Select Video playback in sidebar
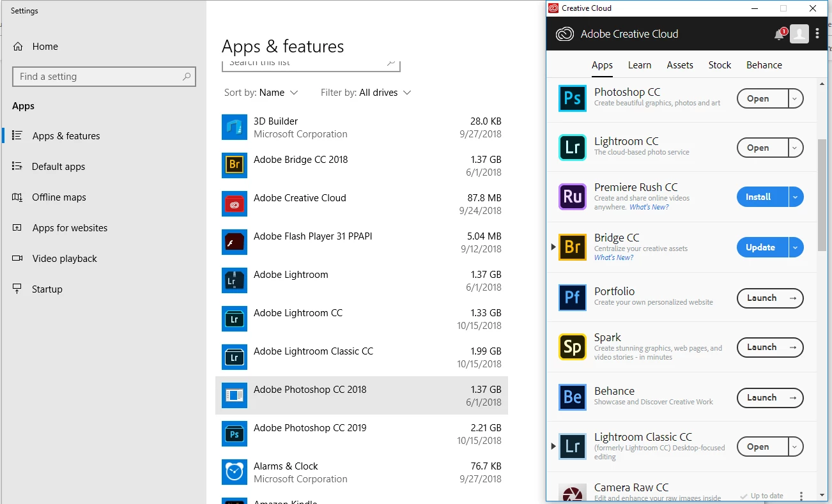The width and height of the screenshot is (832, 504). (x=104, y=259)
